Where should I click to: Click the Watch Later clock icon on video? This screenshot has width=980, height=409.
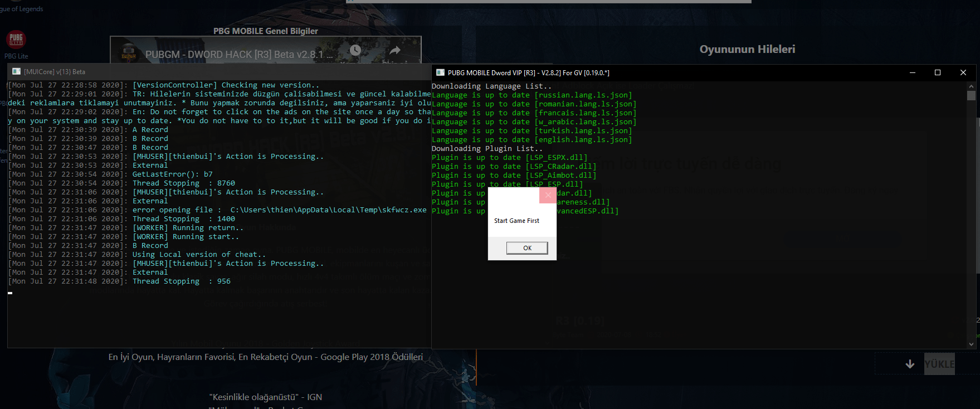click(x=355, y=51)
